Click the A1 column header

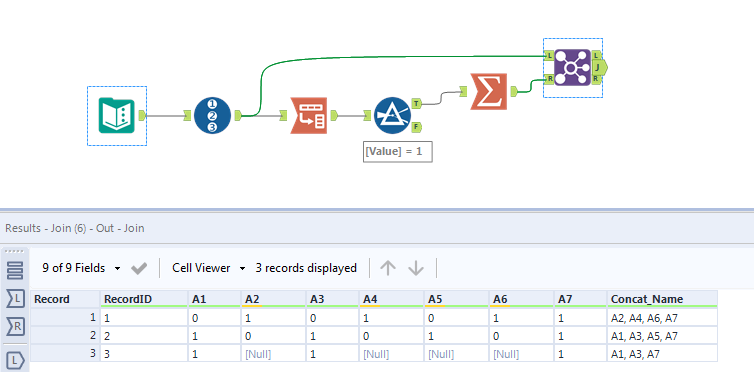[214, 299]
